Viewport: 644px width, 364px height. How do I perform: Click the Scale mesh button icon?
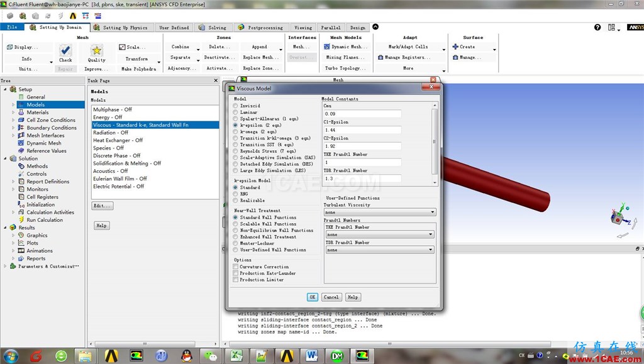pyautogui.click(x=122, y=47)
